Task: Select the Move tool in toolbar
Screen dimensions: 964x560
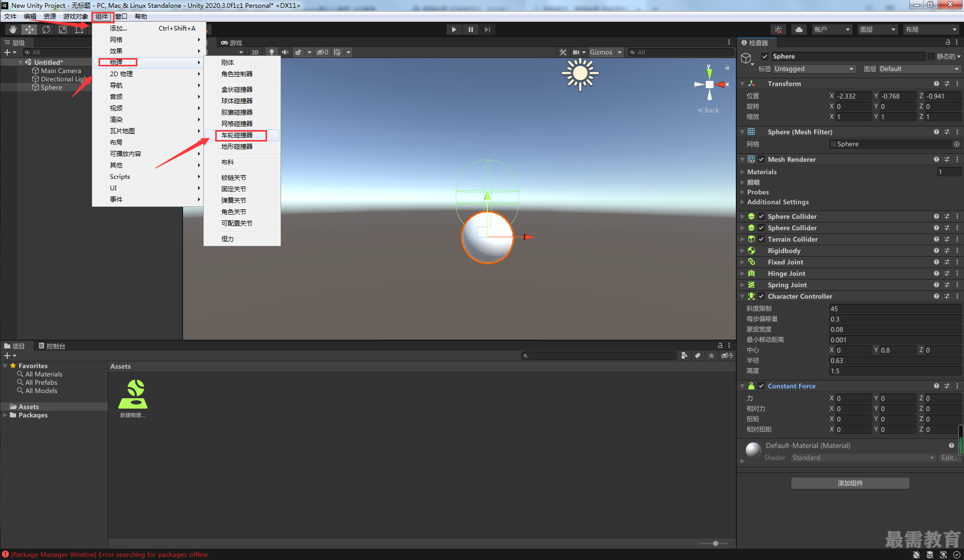Action: tap(29, 30)
